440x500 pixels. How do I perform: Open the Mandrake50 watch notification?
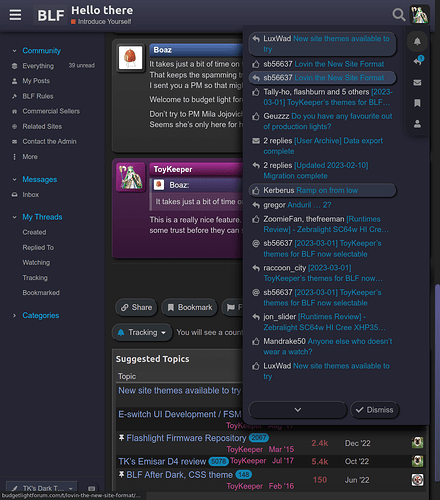tap(322, 346)
